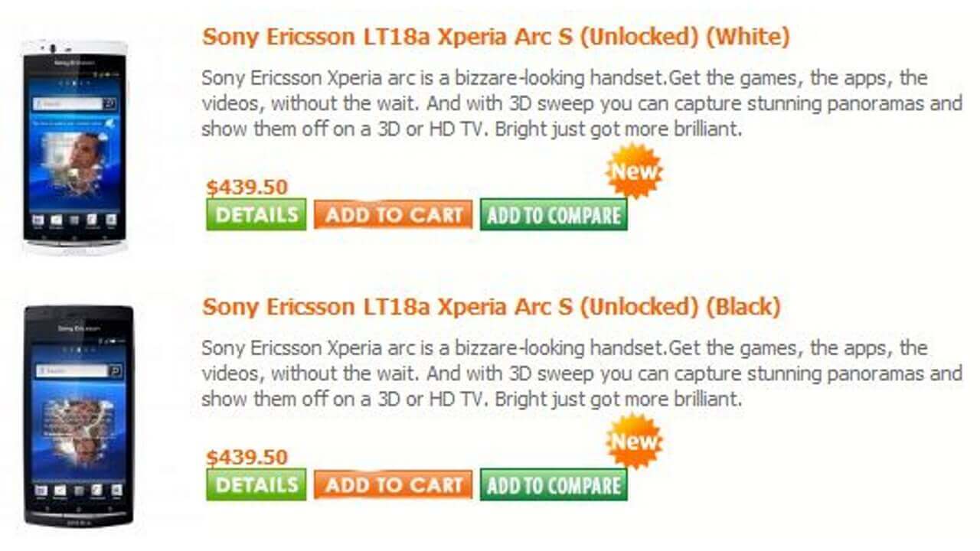This screenshot has width=980, height=551.
Task: Open the black Xperia Arc S title link
Action: click(x=491, y=307)
